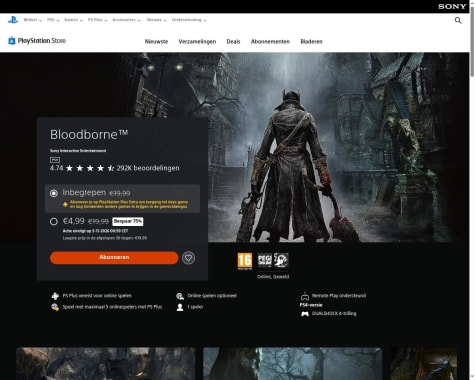Click the Bloodborne game title

[89, 135]
